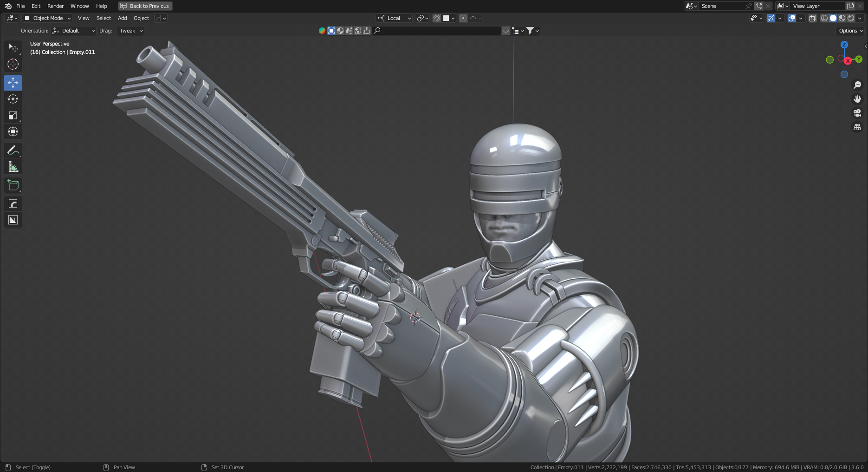
Task: Click the Blender logo menu
Action: pyautogui.click(x=8, y=6)
